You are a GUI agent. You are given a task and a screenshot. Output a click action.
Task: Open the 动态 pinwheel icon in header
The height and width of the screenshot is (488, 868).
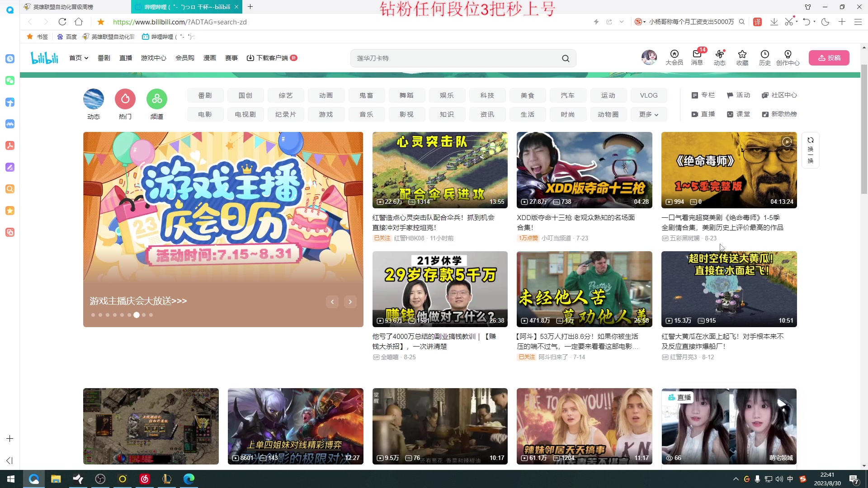point(720,58)
